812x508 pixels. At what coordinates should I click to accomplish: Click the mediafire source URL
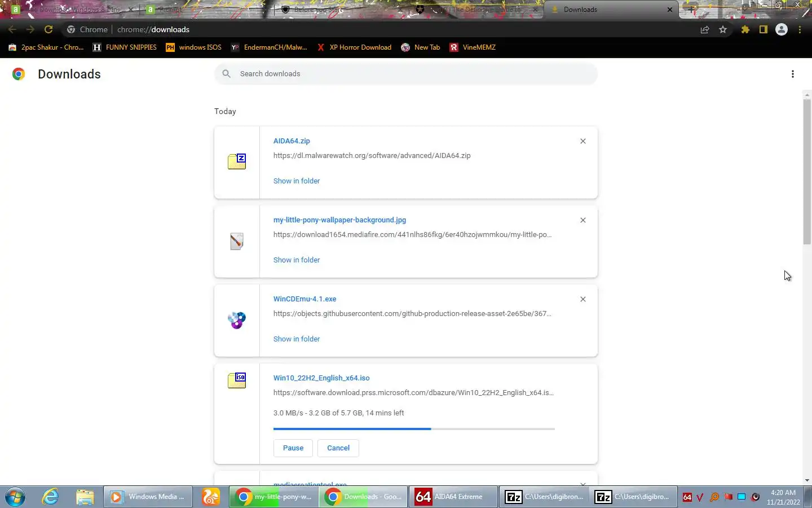[x=413, y=235]
